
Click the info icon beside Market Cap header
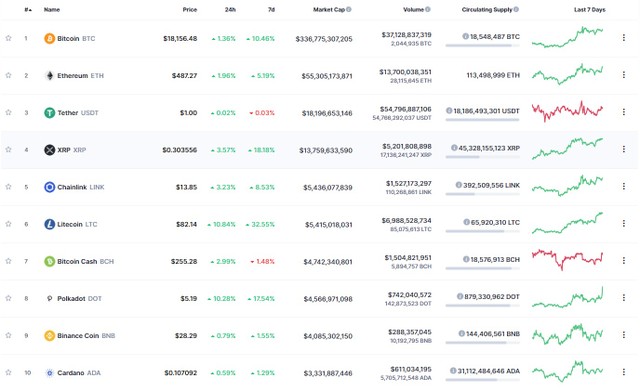tap(349, 9)
